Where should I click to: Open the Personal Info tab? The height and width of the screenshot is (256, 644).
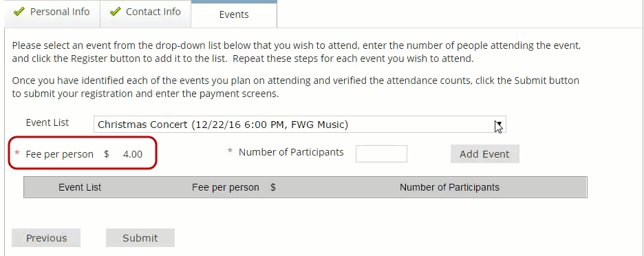coord(52,14)
